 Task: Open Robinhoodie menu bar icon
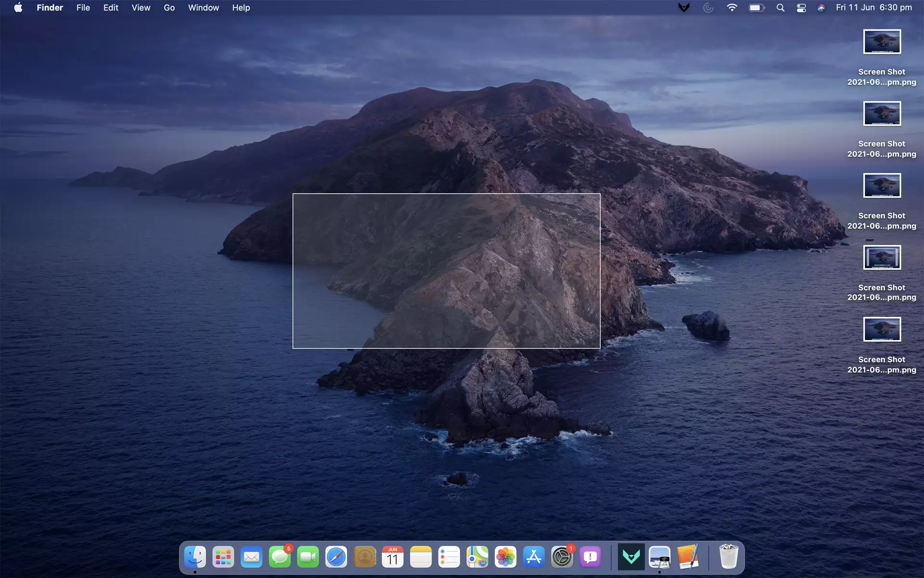684,7
